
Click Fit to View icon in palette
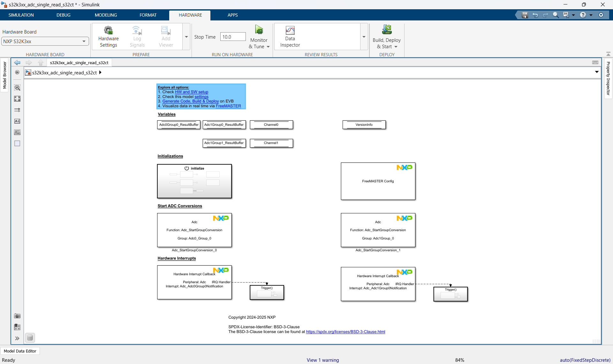pos(17,99)
